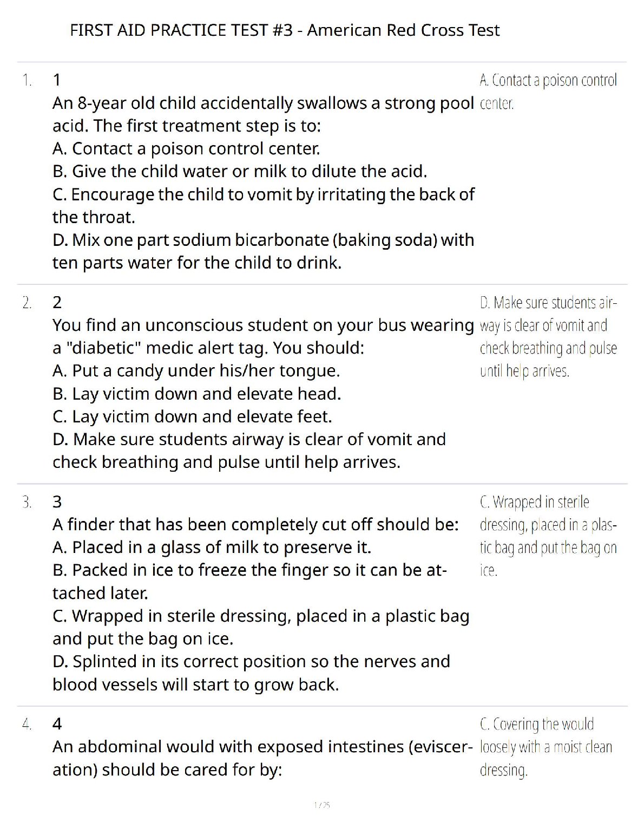This screenshot has height=834, width=644.
Task: Click the page number indicator at the bottom
Action: point(322,805)
